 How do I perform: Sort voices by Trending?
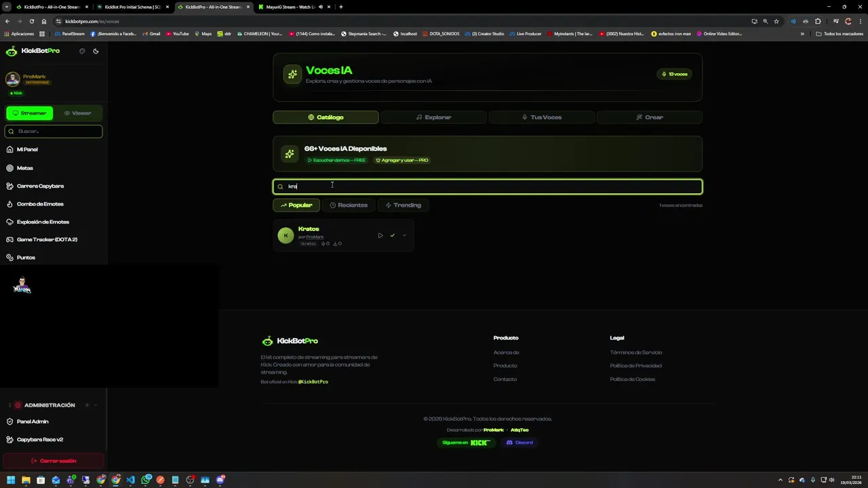(x=403, y=205)
